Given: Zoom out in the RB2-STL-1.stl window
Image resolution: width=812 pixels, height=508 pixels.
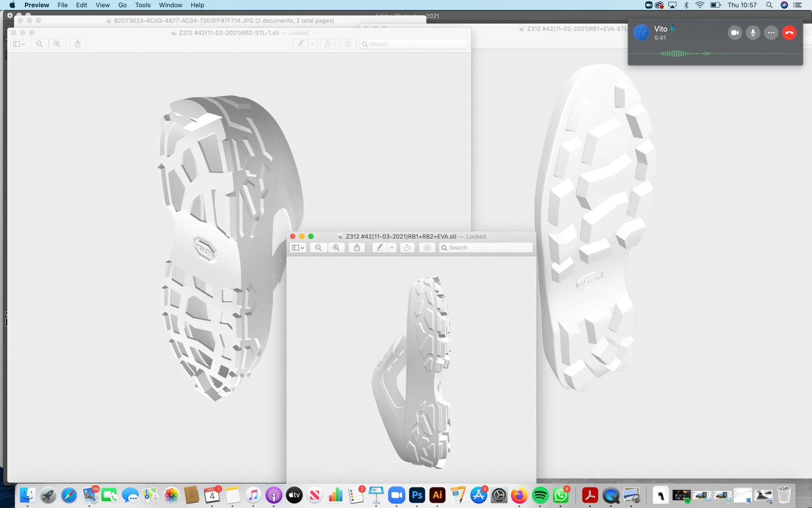Looking at the screenshot, I should coord(39,44).
